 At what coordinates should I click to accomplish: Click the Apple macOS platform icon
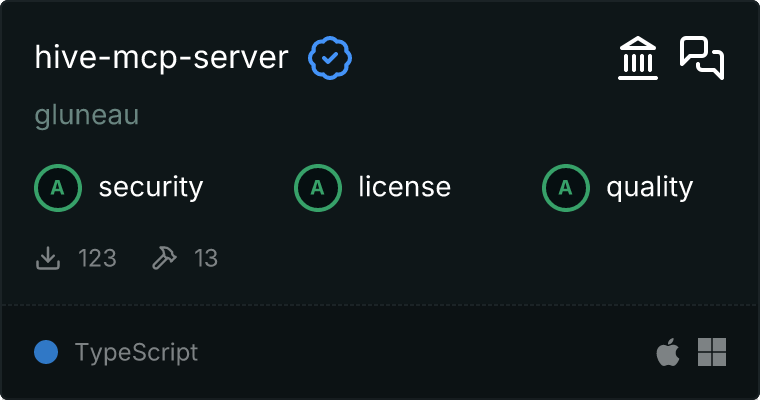pos(667,352)
